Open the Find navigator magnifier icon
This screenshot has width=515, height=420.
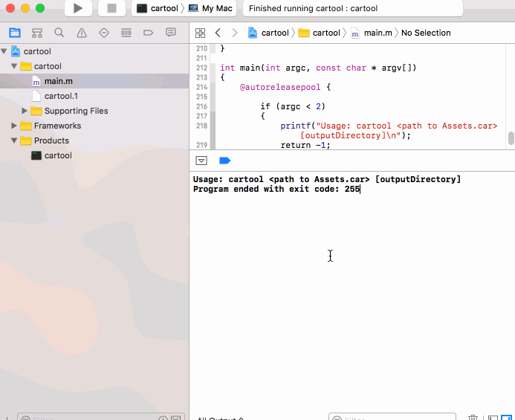click(59, 33)
